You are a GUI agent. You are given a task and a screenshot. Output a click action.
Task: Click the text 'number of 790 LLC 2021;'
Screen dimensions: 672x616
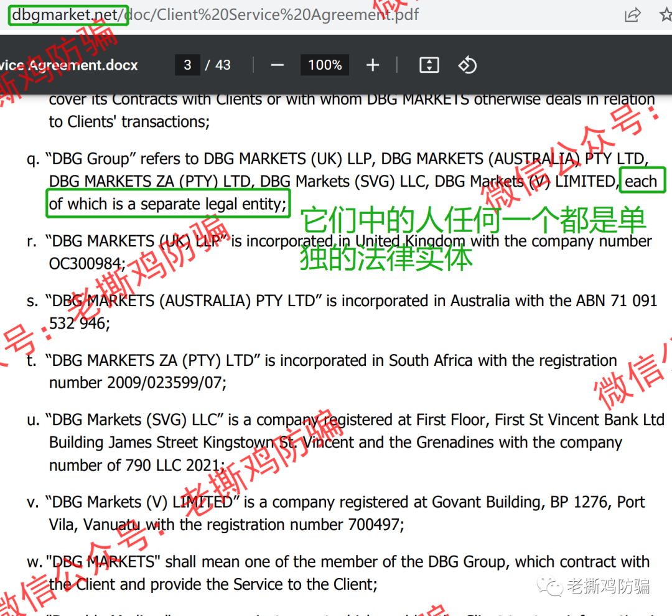(137, 465)
